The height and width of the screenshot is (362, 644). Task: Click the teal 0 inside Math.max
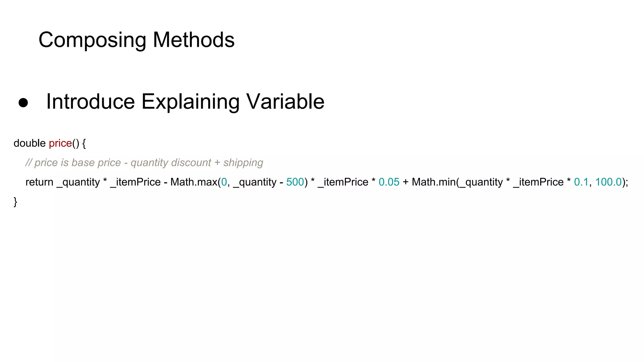[224, 182]
